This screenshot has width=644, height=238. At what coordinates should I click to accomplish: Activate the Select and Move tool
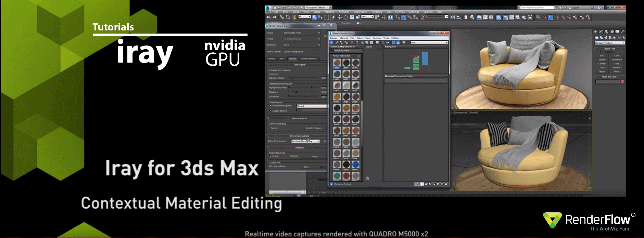340,17
